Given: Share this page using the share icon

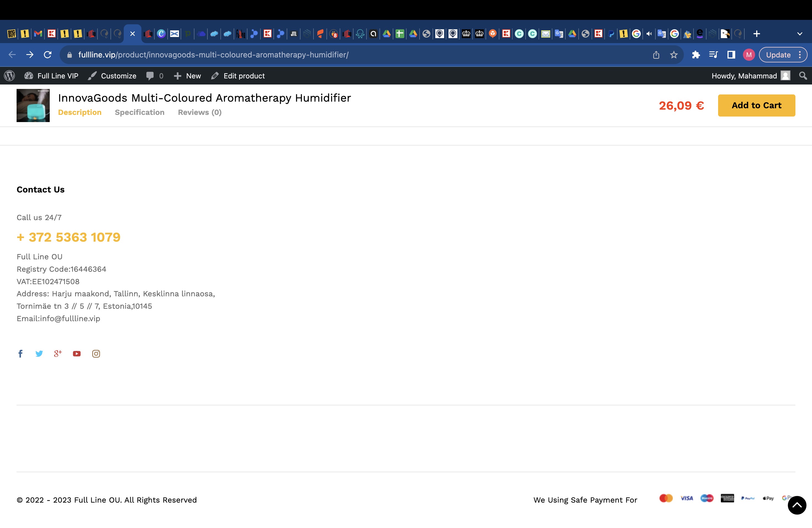Looking at the screenshot, I should pyautogui.click(x=656, y=55).
